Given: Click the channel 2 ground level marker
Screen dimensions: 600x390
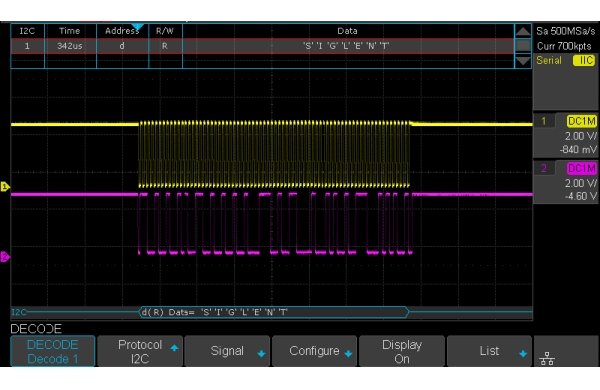Looking at the screenshot, I should [5, 257].
